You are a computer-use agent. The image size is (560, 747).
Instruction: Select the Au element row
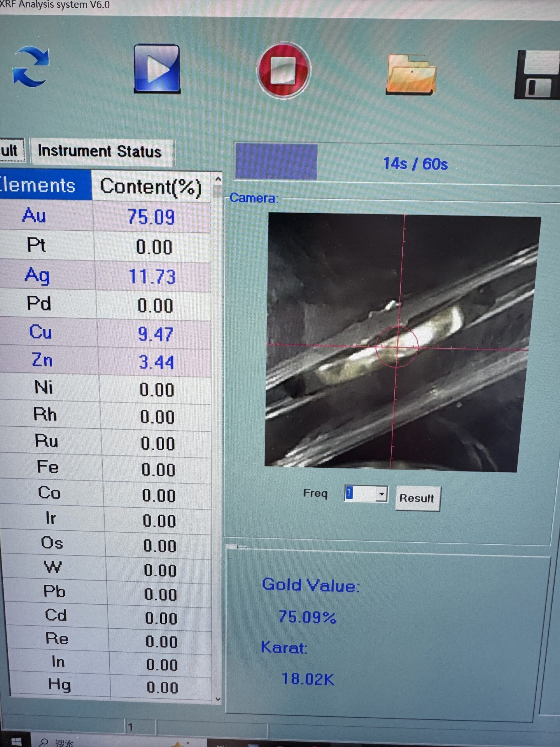pyautogui.click(x=105, y=216)
